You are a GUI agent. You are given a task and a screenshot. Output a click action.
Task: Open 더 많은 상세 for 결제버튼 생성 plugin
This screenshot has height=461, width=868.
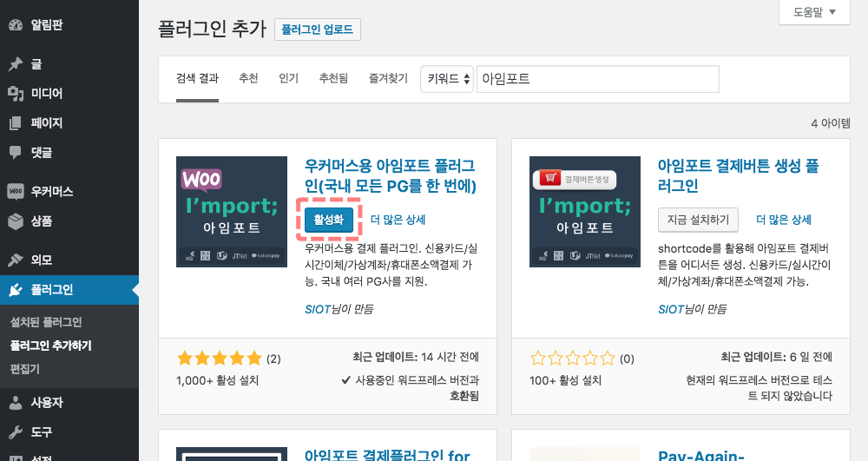tap(783, 220)
